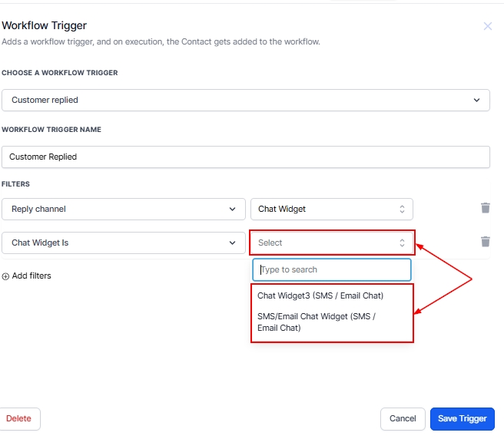Image resolution: width=504 pixels, height=439 pixels.
Task: Click the plus icon beside Add filters
Action: [6, 276]
